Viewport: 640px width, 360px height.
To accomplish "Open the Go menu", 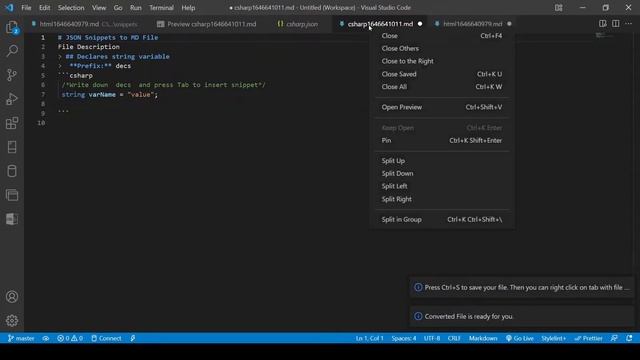I will click(118, 8).
